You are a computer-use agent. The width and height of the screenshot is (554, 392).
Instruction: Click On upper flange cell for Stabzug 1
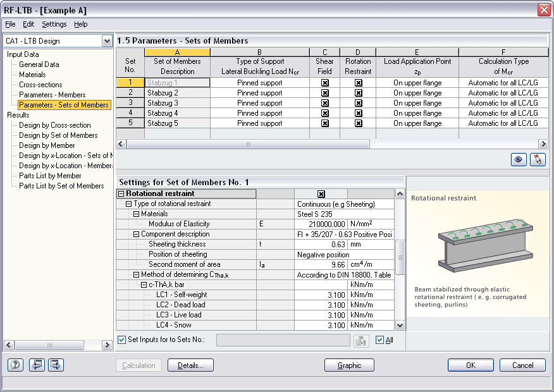pos(417,83)
